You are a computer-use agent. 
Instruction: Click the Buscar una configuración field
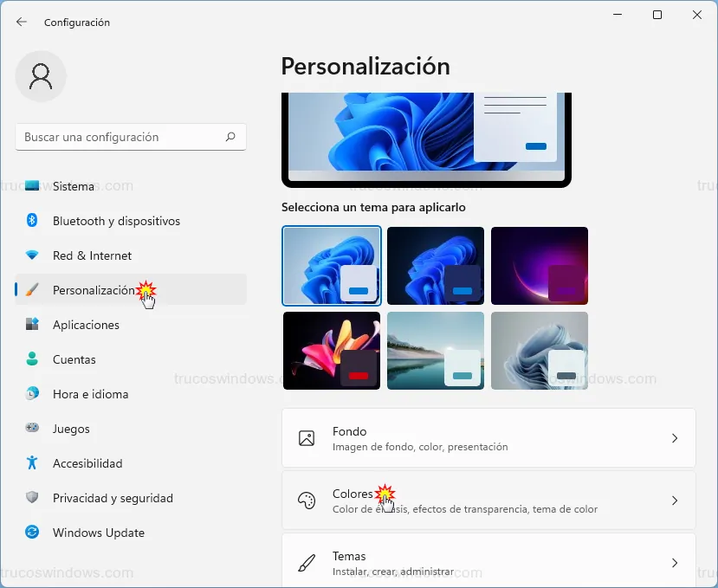click(121, 137)
